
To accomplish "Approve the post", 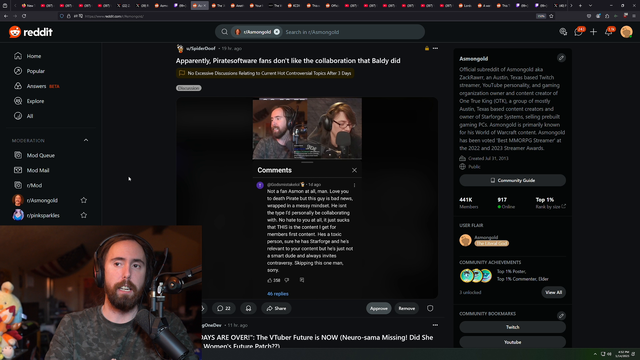I will click(x=378, y=308).
